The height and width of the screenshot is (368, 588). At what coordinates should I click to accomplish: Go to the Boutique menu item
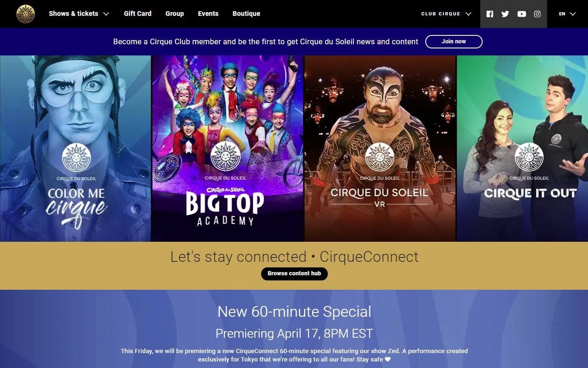tap(246, 14)
